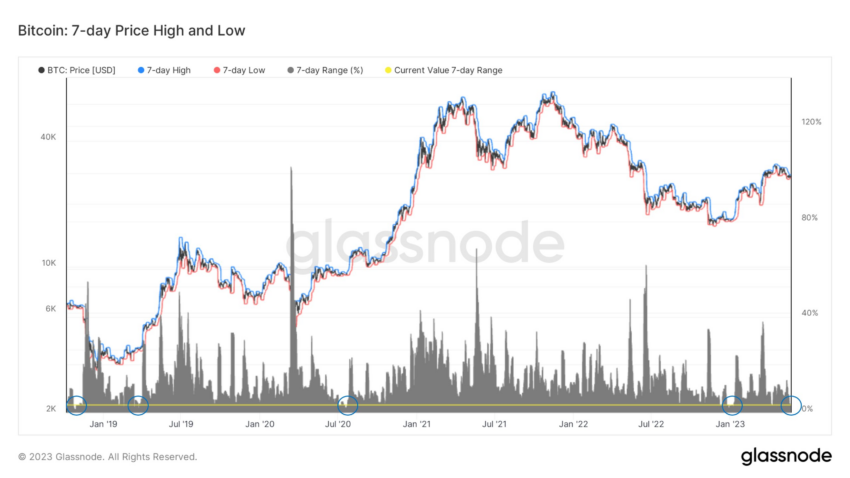This screenshot has width=850, height=478.
Task: Click the glassnode logo at bottom right
Action: coord(786,456)
